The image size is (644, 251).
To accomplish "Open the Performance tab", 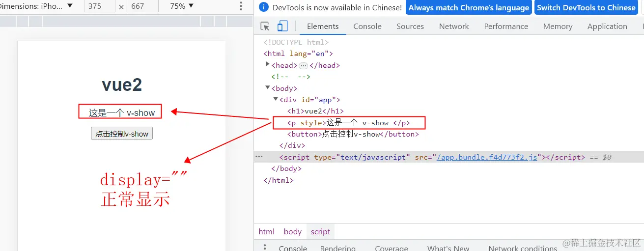I will [x=506, y=27].
